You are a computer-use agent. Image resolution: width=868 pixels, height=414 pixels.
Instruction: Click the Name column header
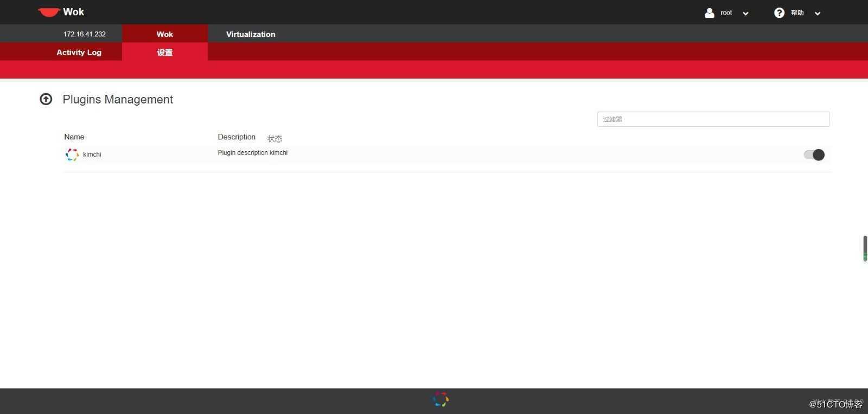click(x=74, y=137)
